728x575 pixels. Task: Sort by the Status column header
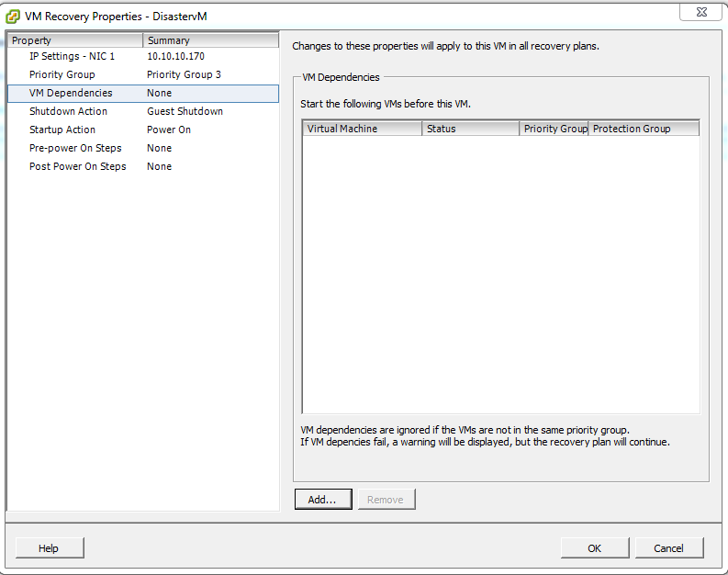[470, 129]
